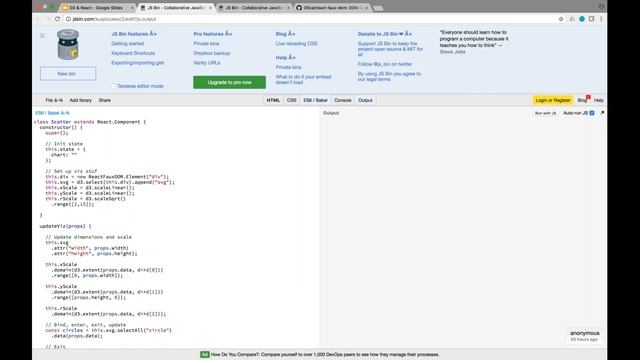Click Login or Register button

pos(553,100)
